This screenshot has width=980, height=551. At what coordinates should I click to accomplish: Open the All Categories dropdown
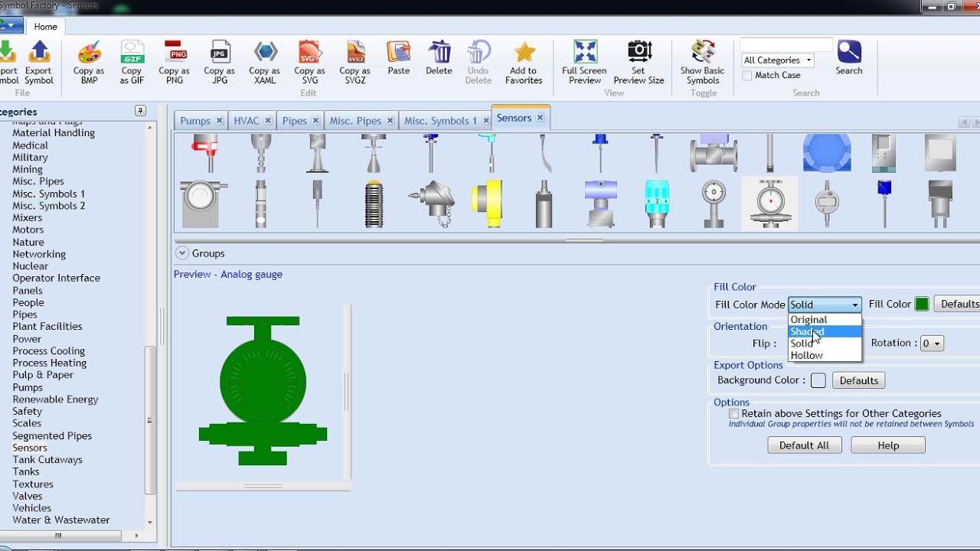[x=778, y=60]
